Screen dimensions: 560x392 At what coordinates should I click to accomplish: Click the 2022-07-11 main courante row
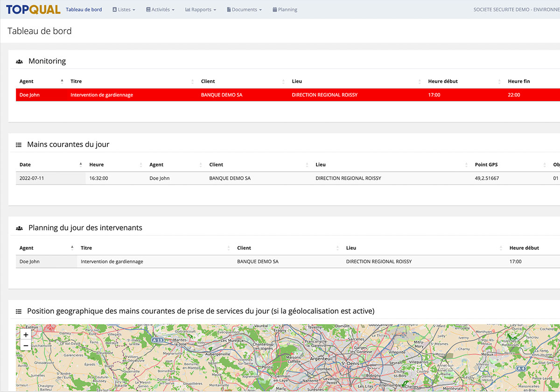32,178
